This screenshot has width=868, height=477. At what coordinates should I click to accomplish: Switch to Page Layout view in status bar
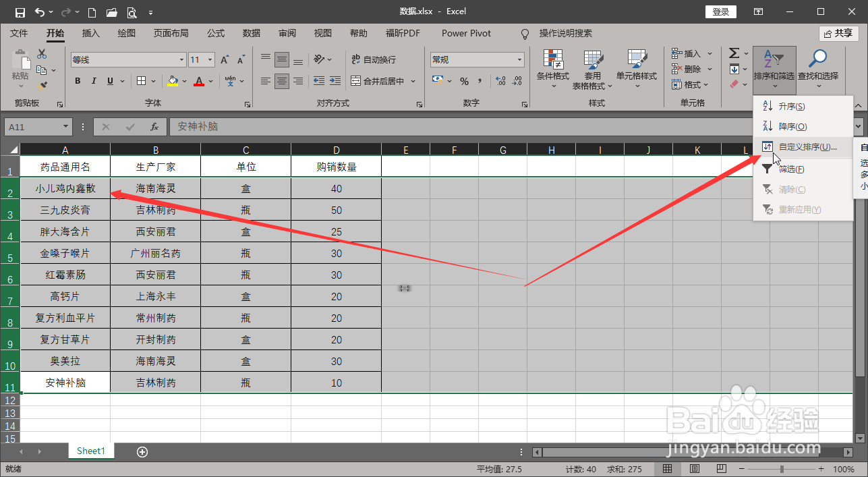coord(693,469)
